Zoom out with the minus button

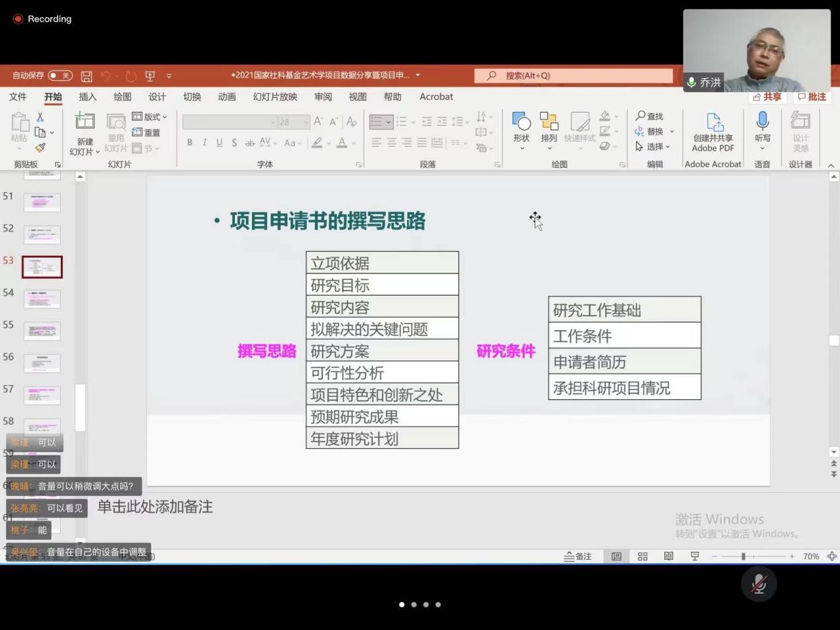(714, 556)
